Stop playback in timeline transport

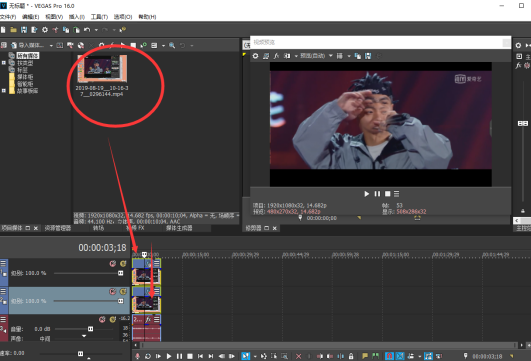[190, 356]
